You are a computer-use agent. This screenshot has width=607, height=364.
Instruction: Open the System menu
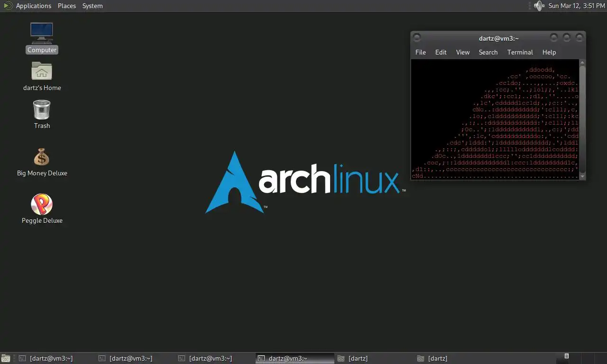(x=92, y=6)
